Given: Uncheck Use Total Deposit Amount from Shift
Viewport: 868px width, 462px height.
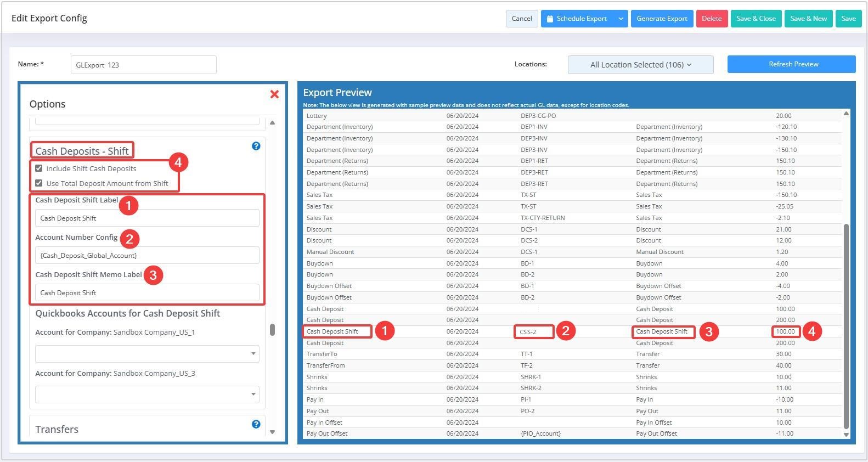Looking at the screenshot, I should pyautogui.click(x=39, y=183).
